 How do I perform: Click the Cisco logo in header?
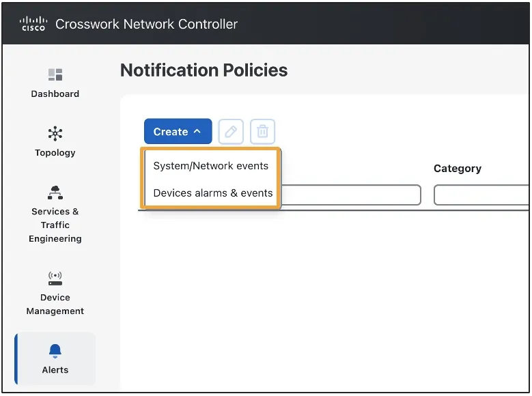click(x=33, y=24)
